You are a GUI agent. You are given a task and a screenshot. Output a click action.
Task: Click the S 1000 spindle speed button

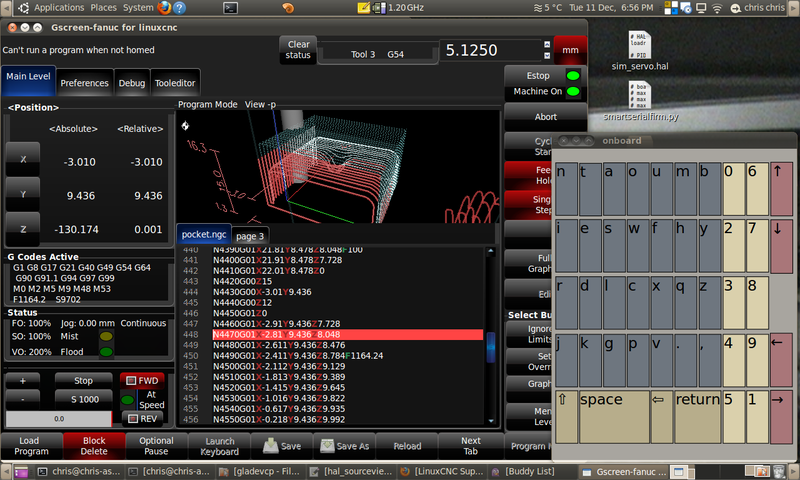(83, 399)
